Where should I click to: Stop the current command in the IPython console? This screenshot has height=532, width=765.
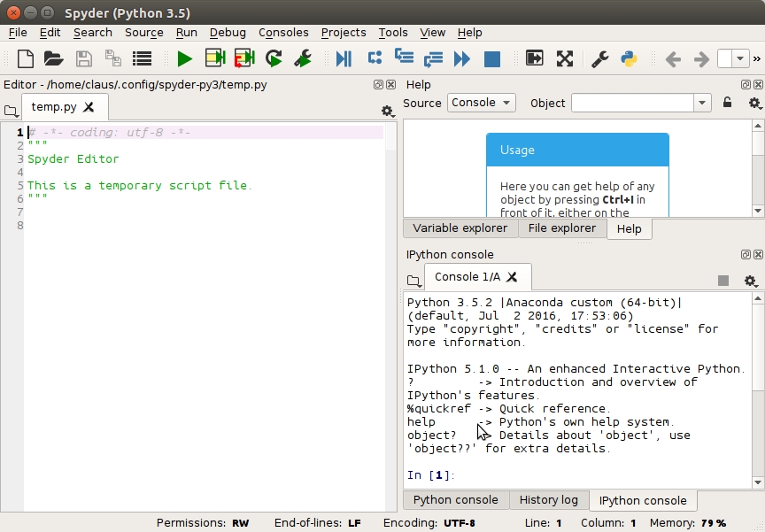point(723,281)
